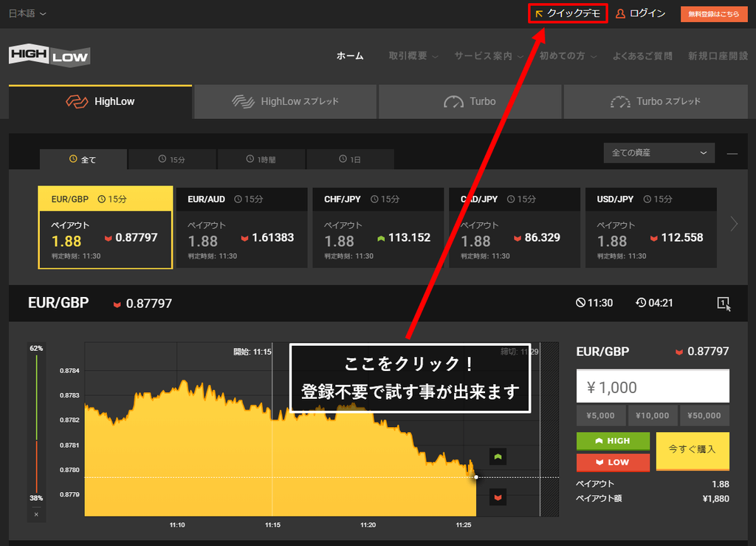Click the 15分 clock icon on EUR/GBP card
Viewport: 756px width, 546px height.
pos(102,199)
